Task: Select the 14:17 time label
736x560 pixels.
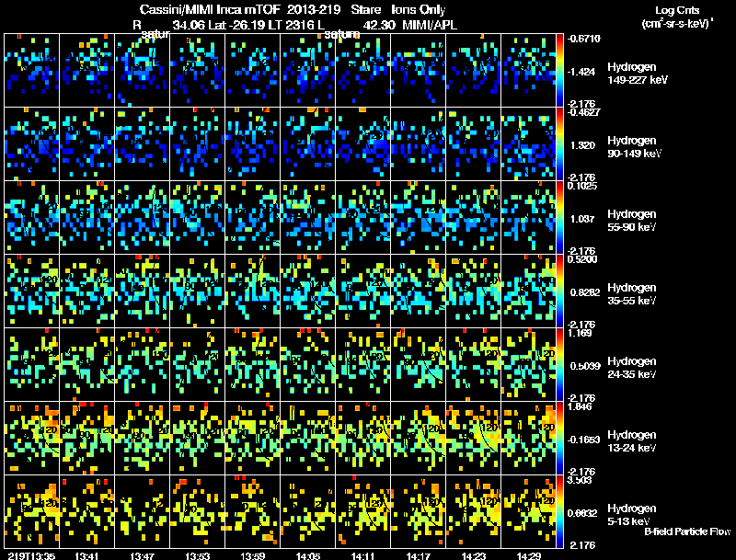Action: coord(419,555)
